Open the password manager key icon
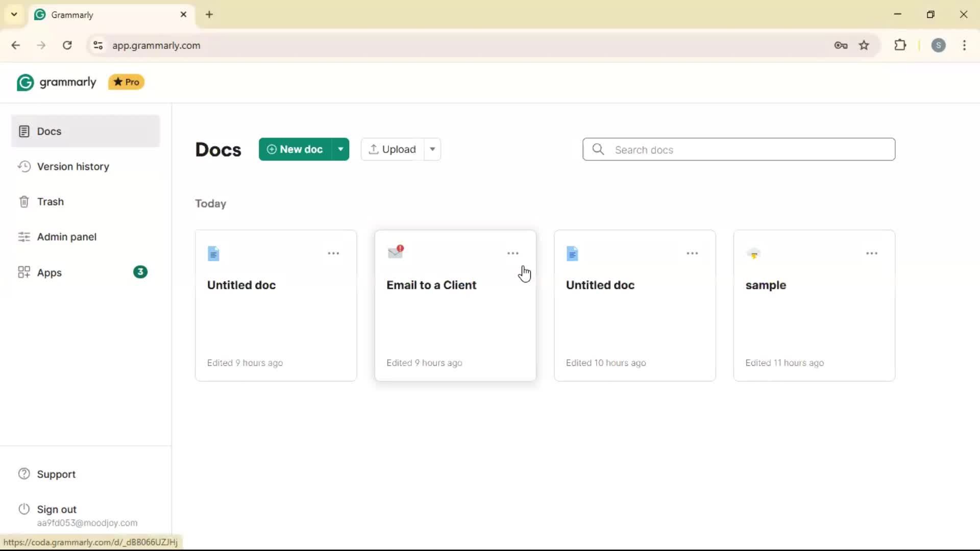 (841, 45)
